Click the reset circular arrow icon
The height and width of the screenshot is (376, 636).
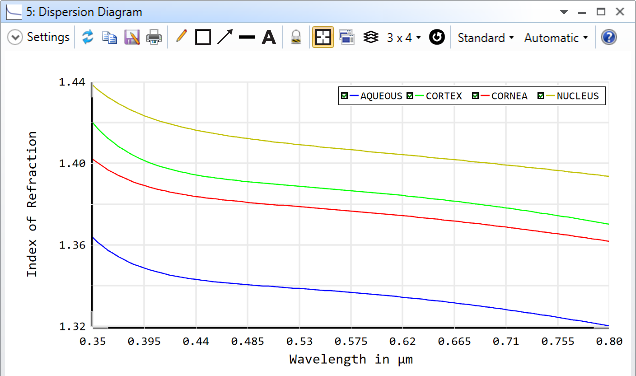[437, 37]
